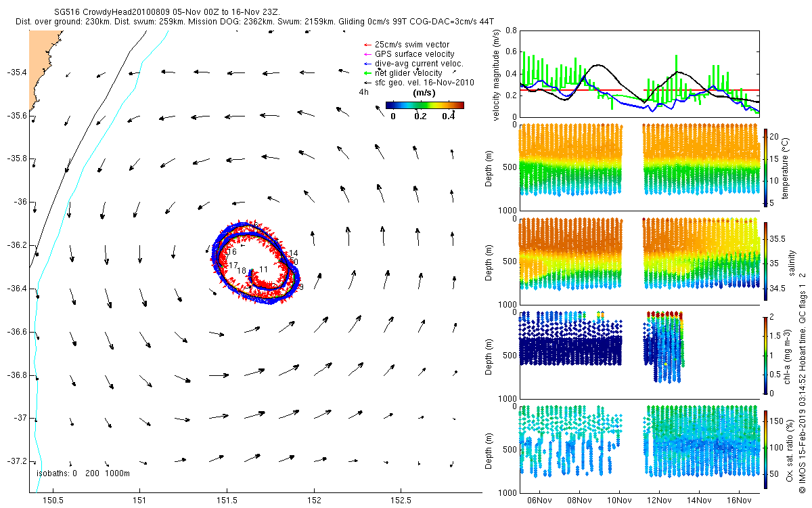The image size is (812, 508).
Task: Select the 'net glider velocity' legend entry
Action: [x=408, y=72]
